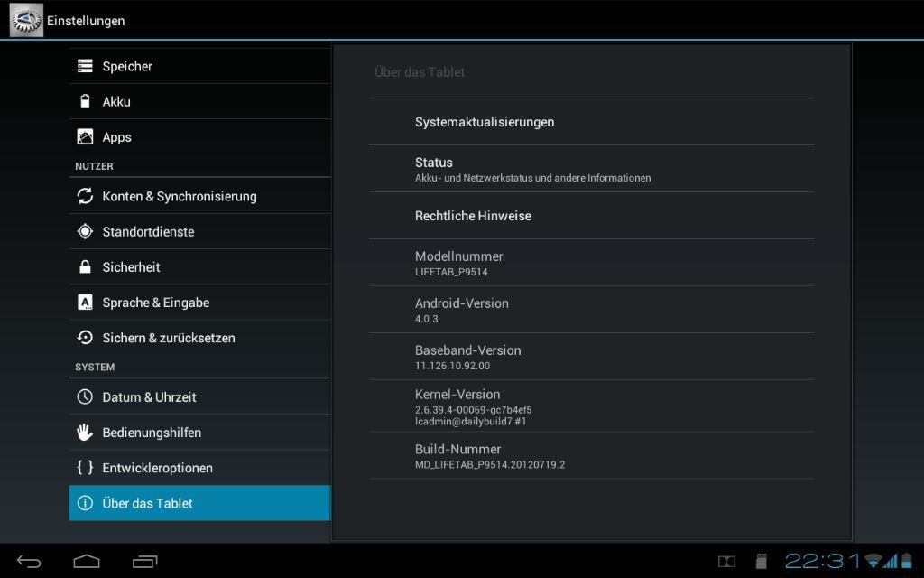This screenshot has height=578, width=924.
Task: Tap the Über das Tablet panel heading
Action: 420,72
